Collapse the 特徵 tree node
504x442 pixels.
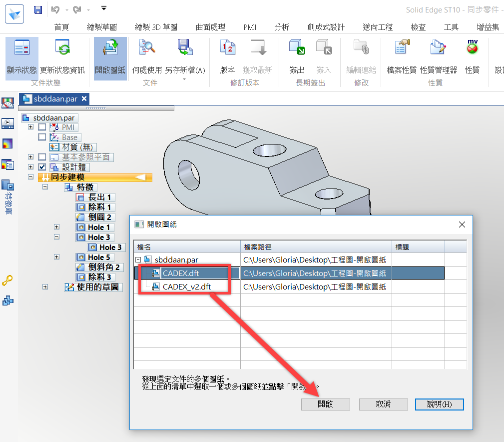pyautogui.click(x=45, y=187)
